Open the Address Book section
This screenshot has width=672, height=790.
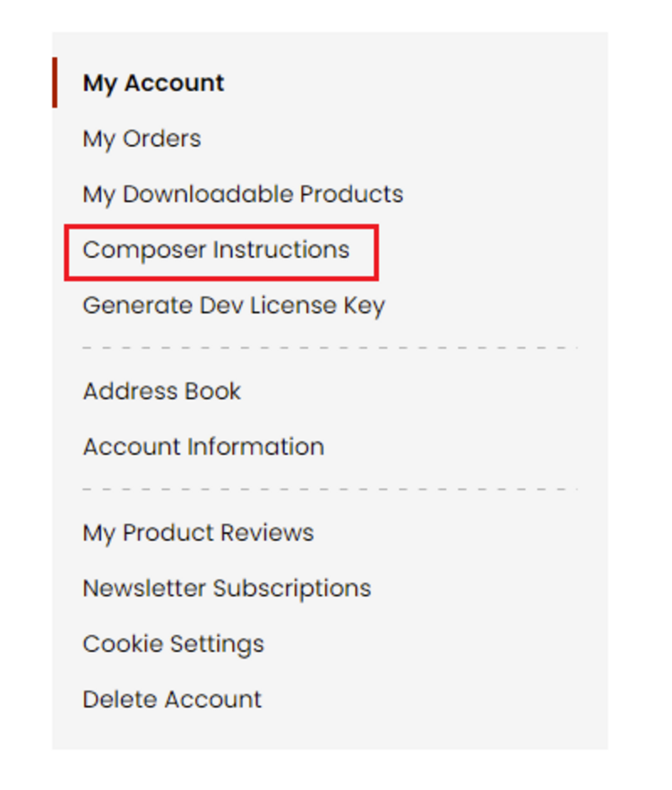click(161, 391)
